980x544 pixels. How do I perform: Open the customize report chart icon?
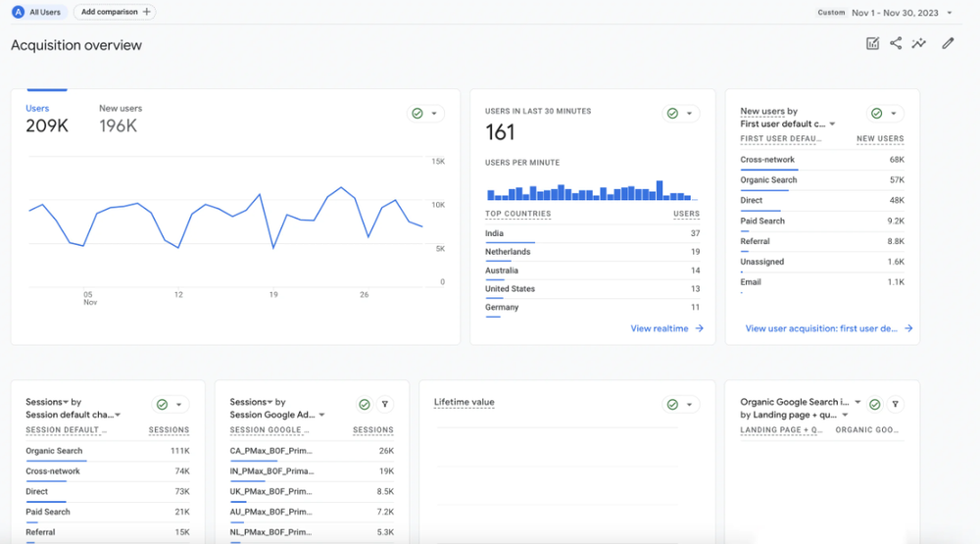click(872, 43)
